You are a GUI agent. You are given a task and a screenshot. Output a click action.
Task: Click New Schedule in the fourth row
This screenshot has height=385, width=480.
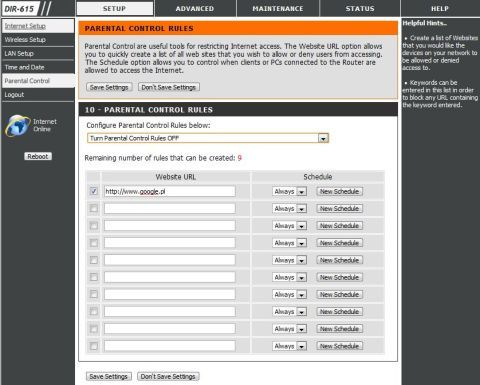coord(339,243)
